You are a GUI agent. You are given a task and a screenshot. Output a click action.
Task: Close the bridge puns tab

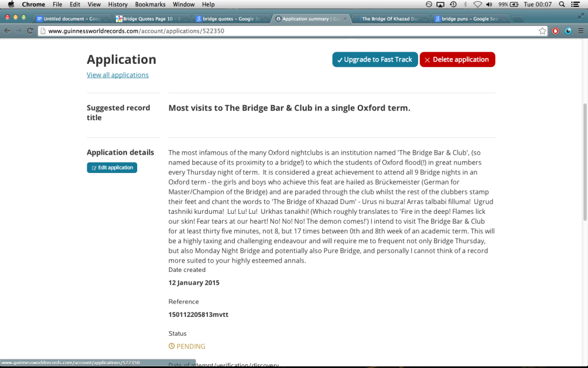click(x=504, y=19)
